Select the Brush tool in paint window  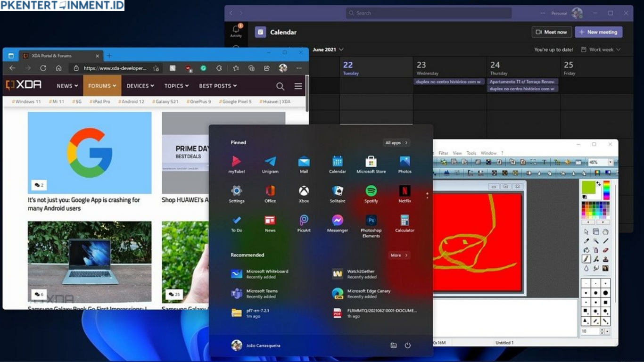586,259
